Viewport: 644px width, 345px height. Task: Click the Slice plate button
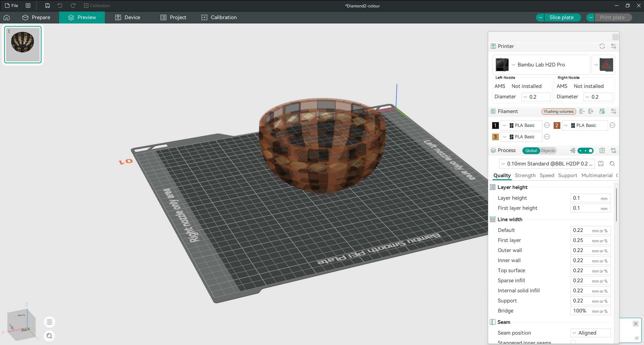point(562,17)
